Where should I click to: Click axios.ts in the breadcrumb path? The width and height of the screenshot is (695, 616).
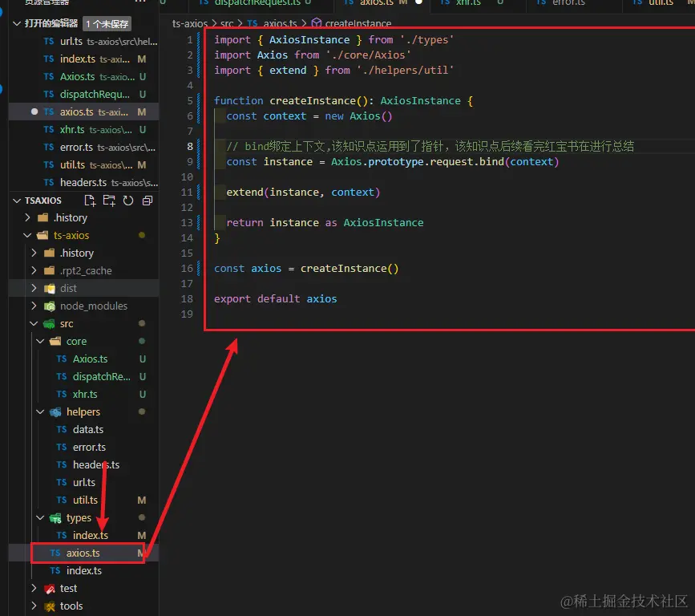(x=280, y=23)
